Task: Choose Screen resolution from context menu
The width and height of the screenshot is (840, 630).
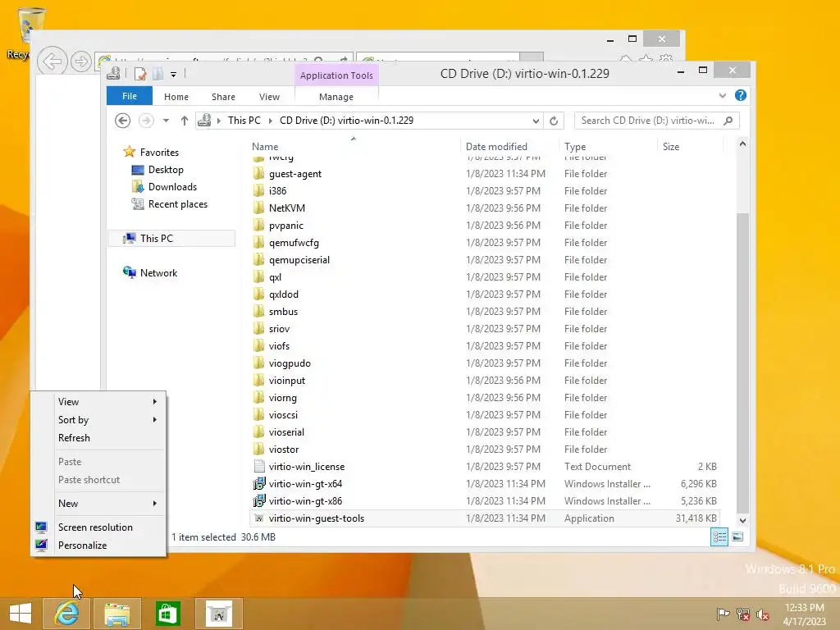Action: click(98, 527)
